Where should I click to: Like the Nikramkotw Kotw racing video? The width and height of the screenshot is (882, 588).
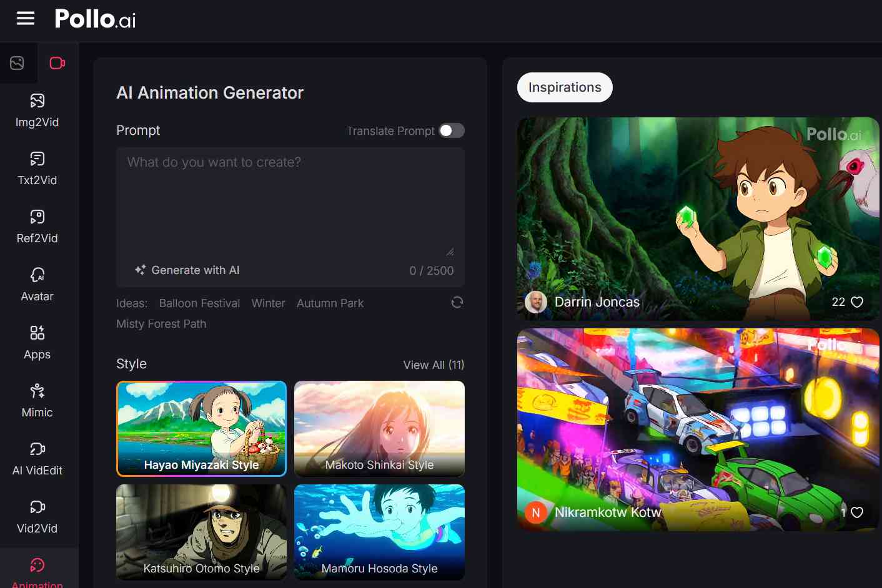(857, 512)
